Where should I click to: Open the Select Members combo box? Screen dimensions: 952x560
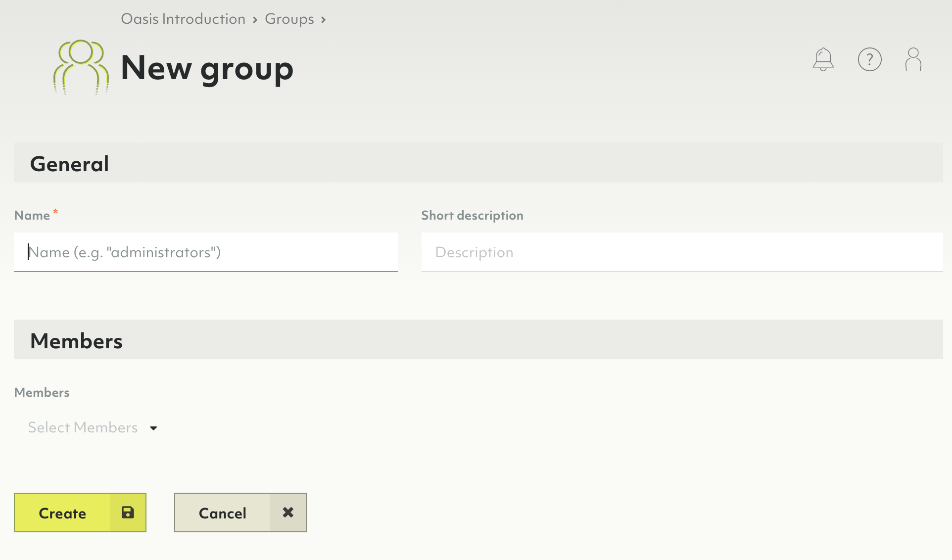(83, 427)
